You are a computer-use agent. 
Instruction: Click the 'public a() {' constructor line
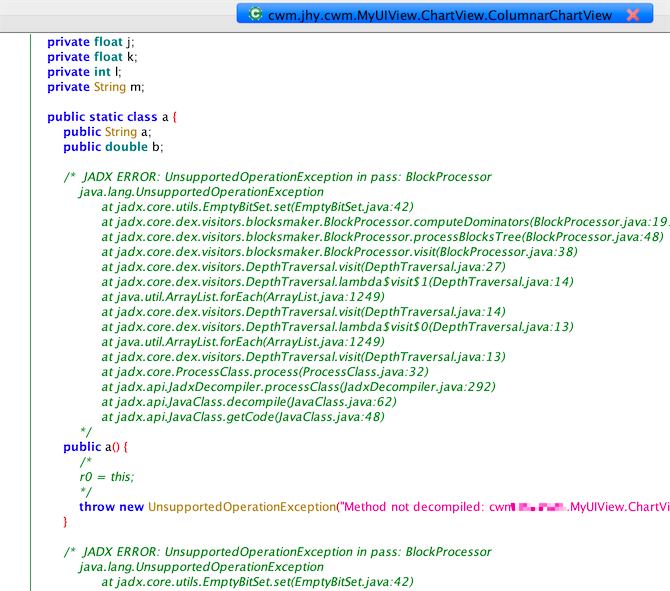point(96,447)
